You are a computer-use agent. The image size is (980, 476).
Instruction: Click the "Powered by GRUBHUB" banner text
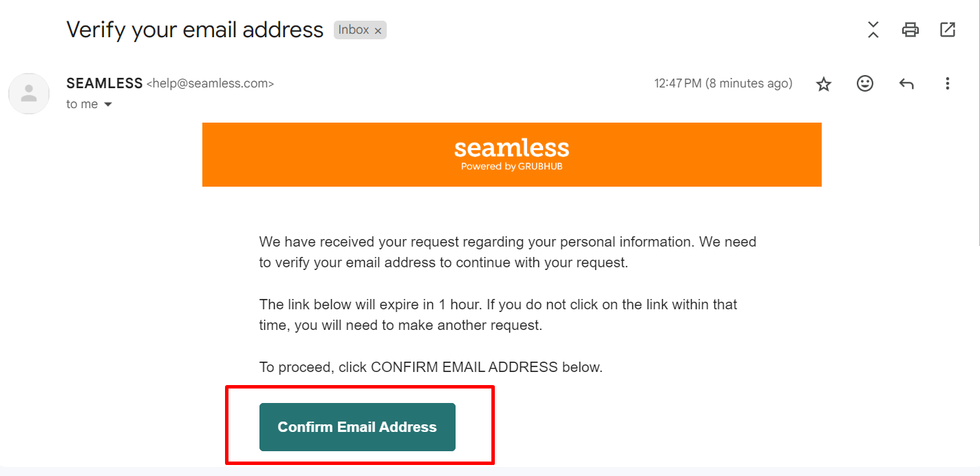[x=511, y=167]
